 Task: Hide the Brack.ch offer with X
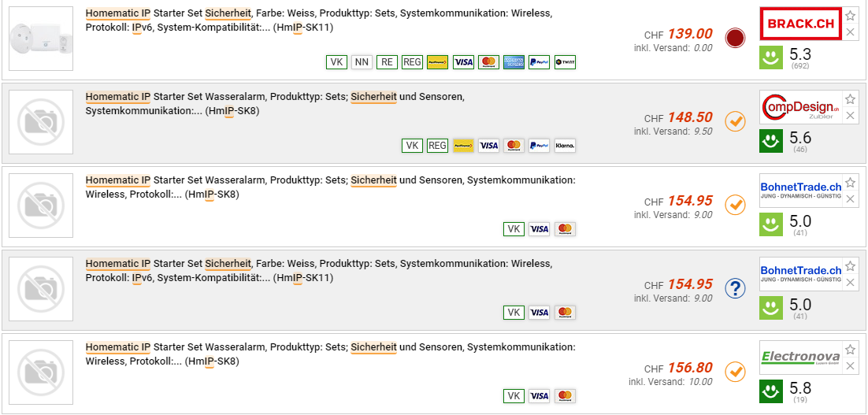click(850, 32)
